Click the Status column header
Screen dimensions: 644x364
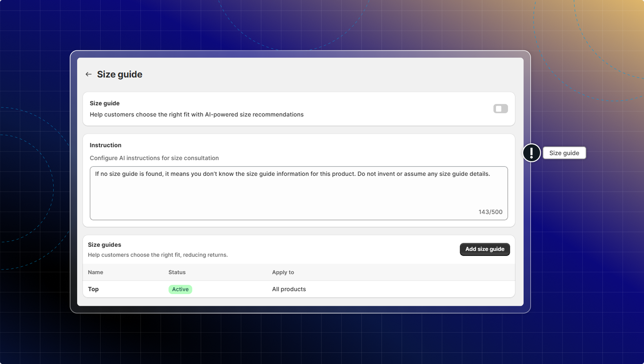(x=177, y=272)
